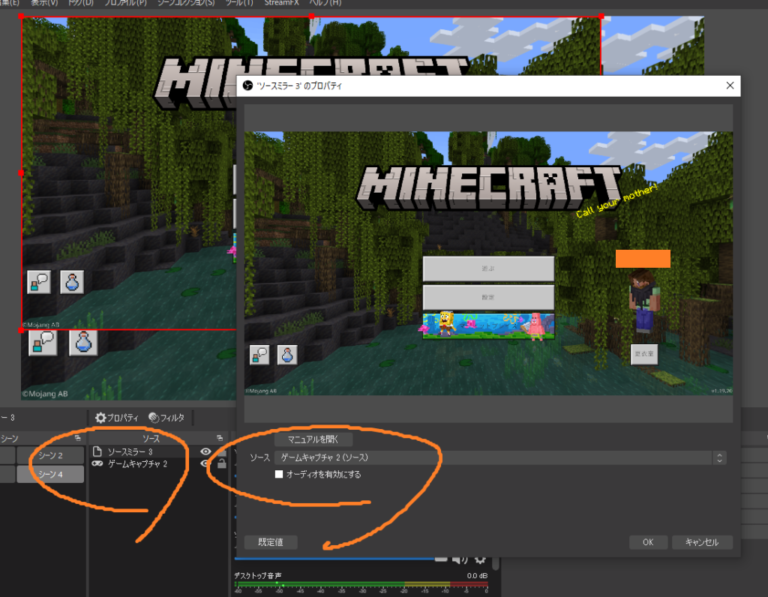Open the ソース dropdown showing ゲームキャプチャ 2
768x597 pixels.
(x=500, y=457)
